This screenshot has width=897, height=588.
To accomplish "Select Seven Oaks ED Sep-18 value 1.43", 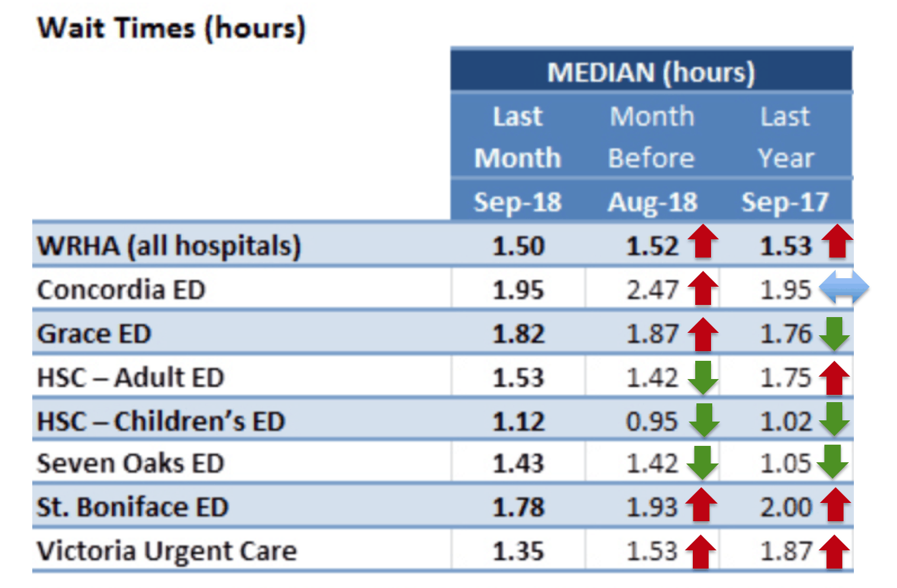I will click(518, 463).
